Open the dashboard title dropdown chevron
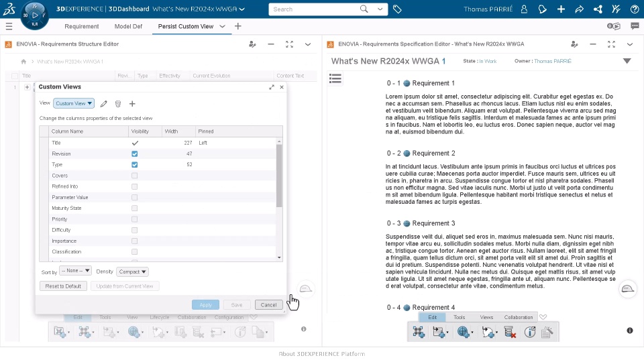This screenshot has height=362, width=644. (x=242, y=9)
